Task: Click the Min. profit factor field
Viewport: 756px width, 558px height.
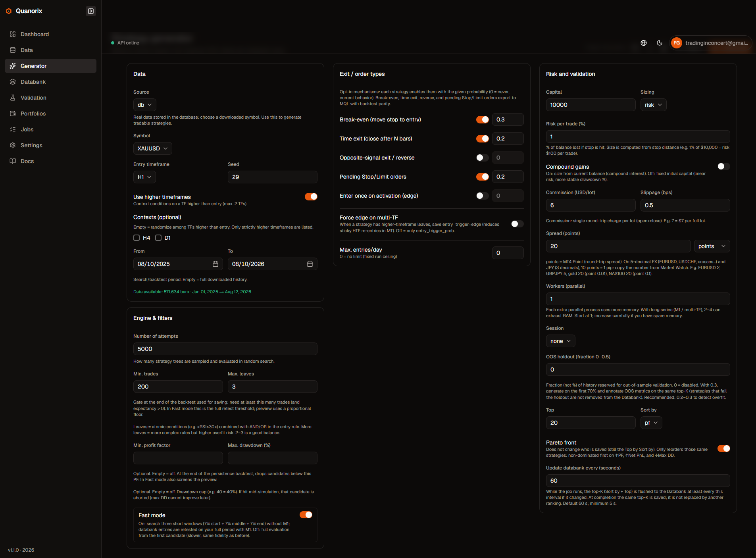Action: (x=178, y=458)
